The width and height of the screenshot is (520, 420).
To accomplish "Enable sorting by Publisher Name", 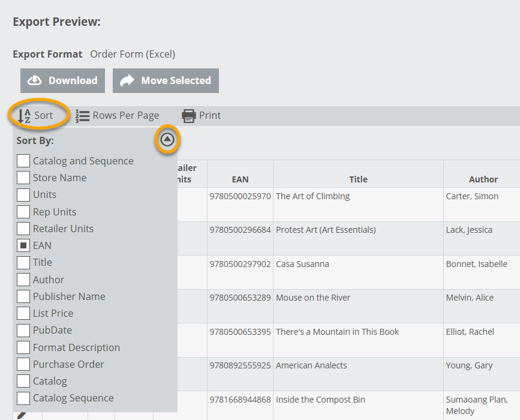I will pos(23,296).
